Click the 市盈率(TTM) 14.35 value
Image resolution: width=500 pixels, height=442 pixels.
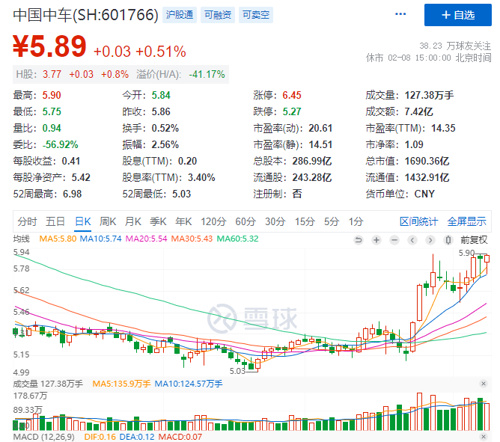coord(443,128)
